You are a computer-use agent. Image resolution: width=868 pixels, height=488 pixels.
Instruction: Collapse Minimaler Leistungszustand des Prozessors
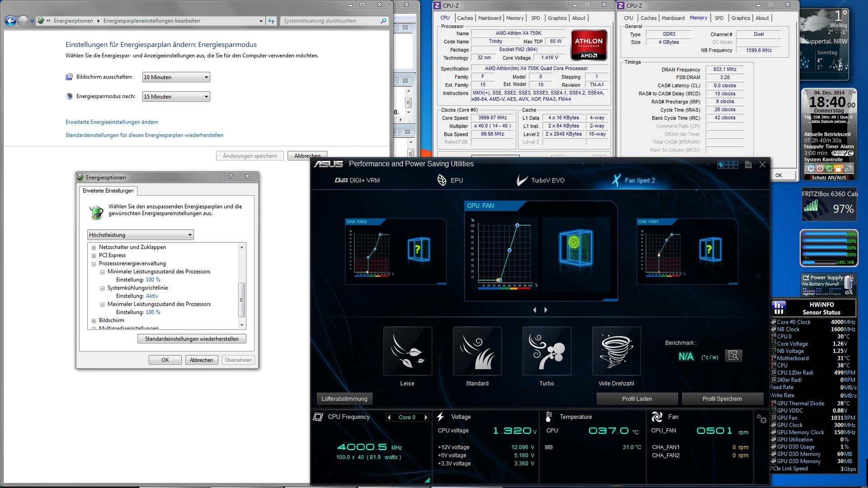coord(102,272)
